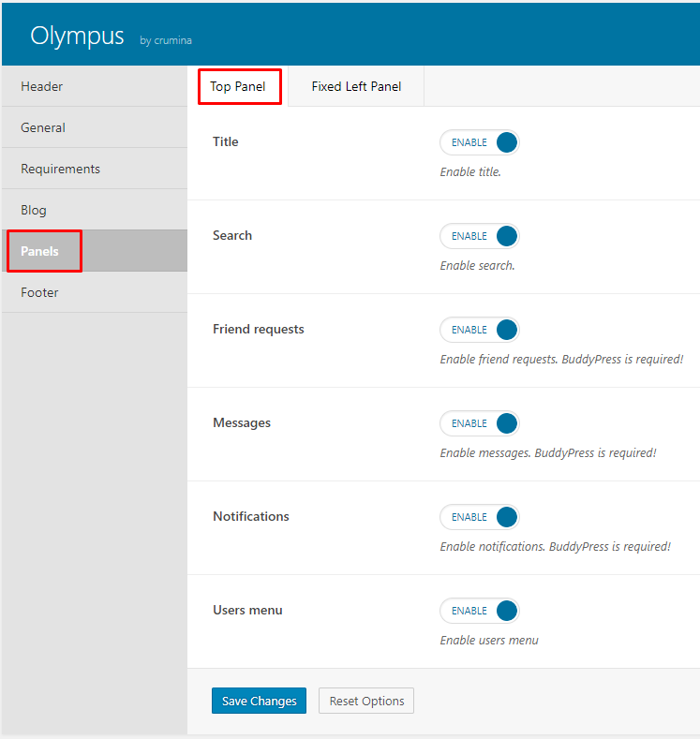
Task: Open the Blog settings section
Action: click(95, 210)
